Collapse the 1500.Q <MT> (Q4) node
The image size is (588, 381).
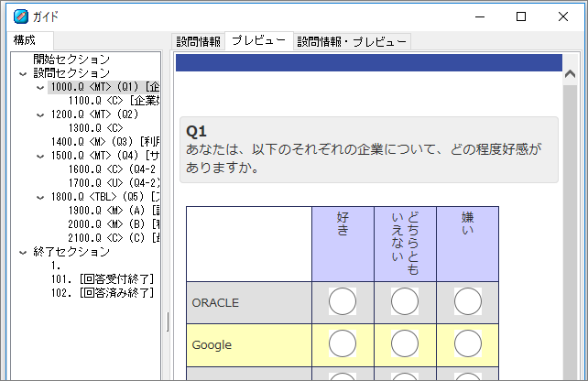click(40, 157)
